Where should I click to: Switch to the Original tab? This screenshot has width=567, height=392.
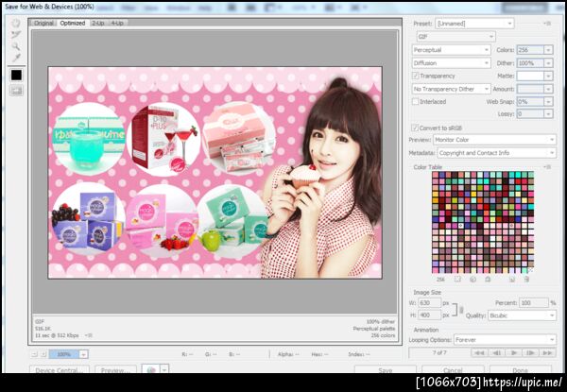(x=43, y=23)
